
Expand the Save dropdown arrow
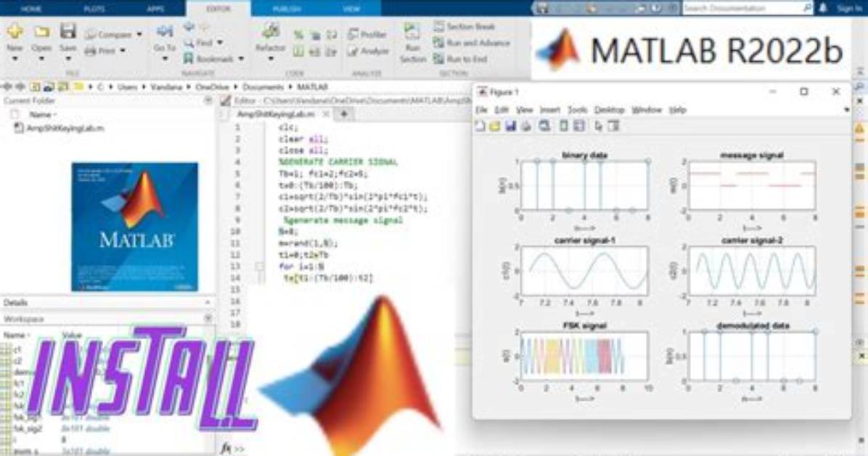pyautogui.click(x=67, y=59)
